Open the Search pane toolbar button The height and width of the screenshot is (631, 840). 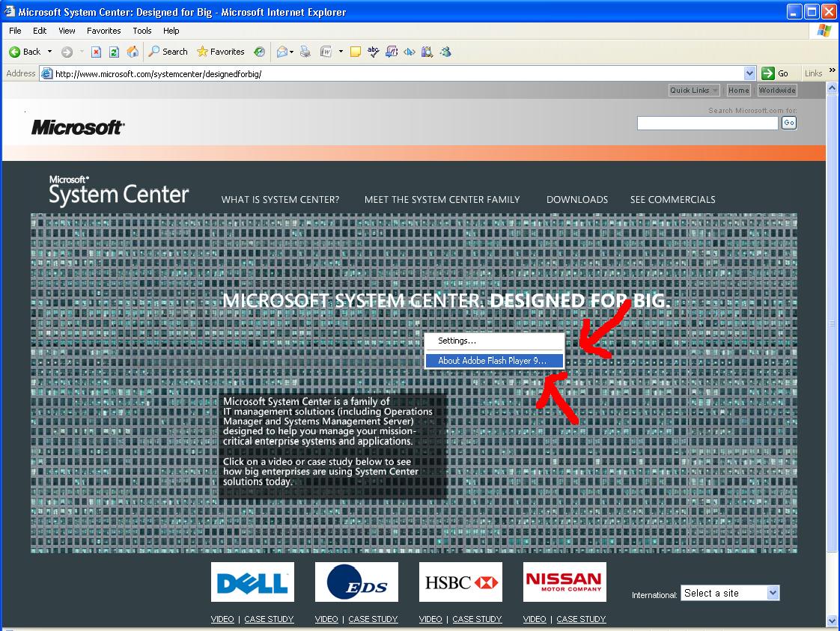click(x=168, y=52)
